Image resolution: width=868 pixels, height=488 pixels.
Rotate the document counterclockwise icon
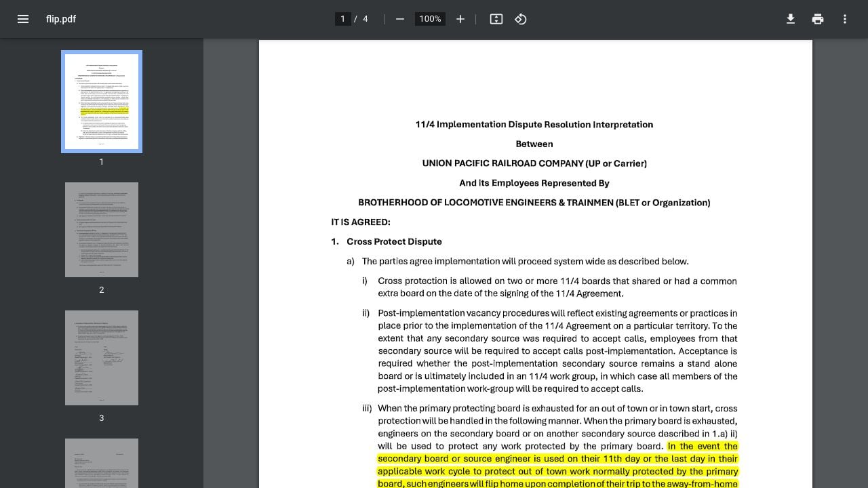tap(521, 19)
